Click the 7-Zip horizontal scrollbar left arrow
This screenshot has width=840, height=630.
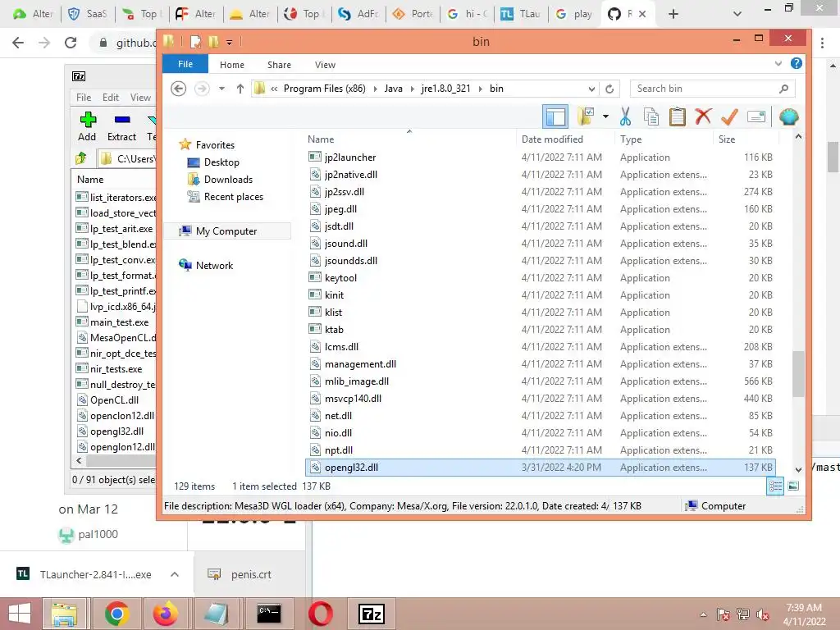pos(80,461)
